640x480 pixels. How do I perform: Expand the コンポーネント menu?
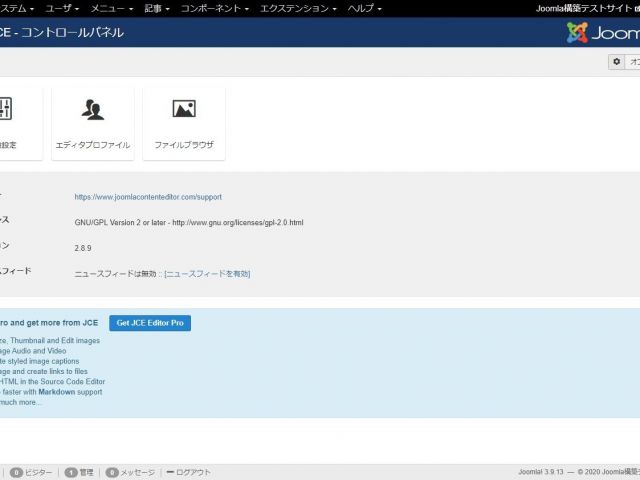(x=215, y=8)
